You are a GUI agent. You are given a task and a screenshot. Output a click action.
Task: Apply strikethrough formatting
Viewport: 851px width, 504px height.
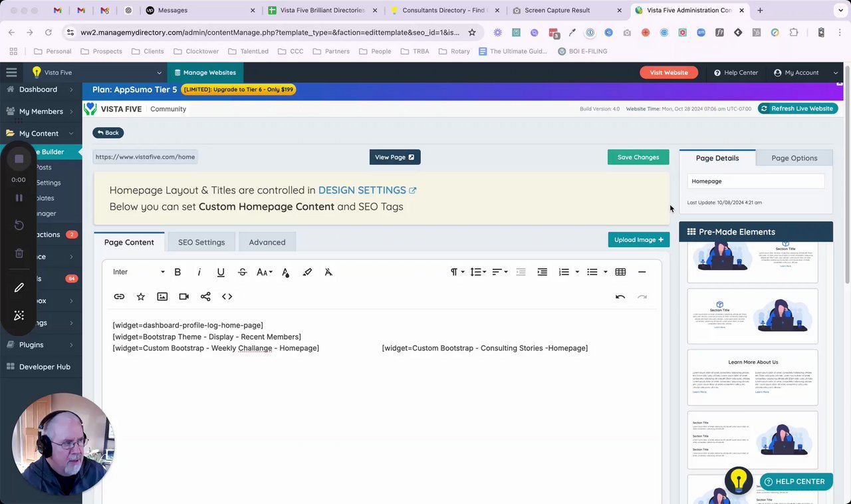[x=242, y=272]
